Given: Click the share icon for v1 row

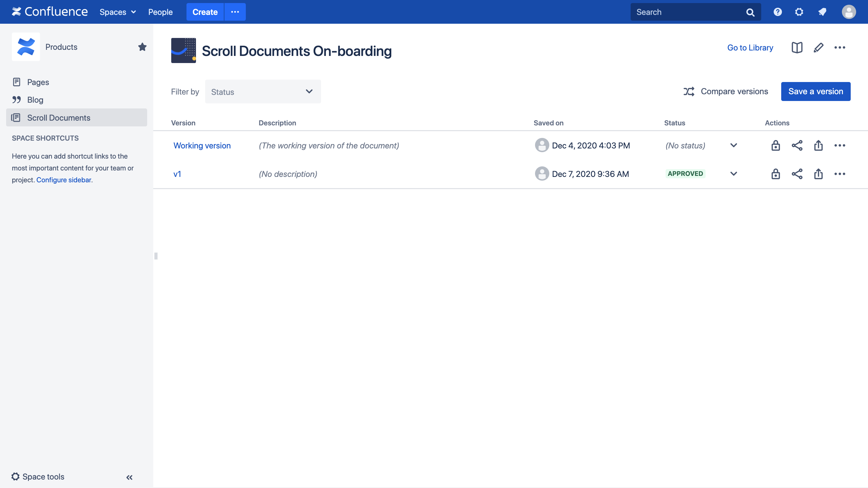Looking at the screenshot, I should (x=797, y=174).
